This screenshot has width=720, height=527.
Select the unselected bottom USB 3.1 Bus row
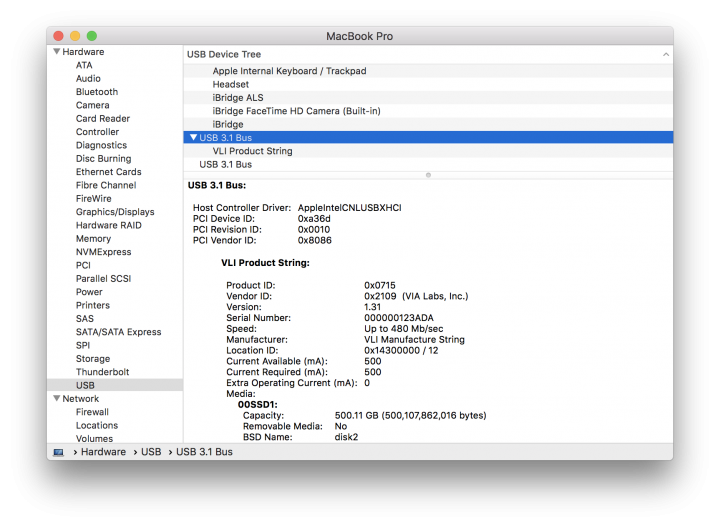coord(428,164)
